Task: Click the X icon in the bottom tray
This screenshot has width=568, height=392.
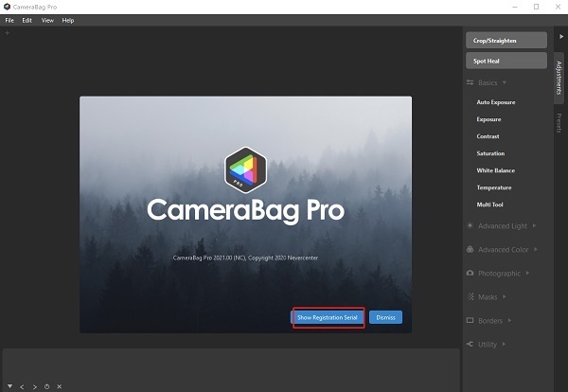Action: click(x=60, y=386)
